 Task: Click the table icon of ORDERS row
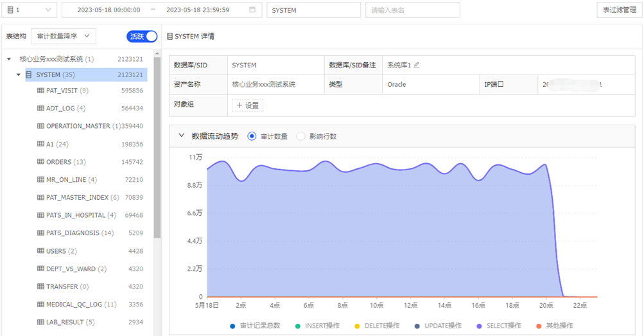pos(40,161)
